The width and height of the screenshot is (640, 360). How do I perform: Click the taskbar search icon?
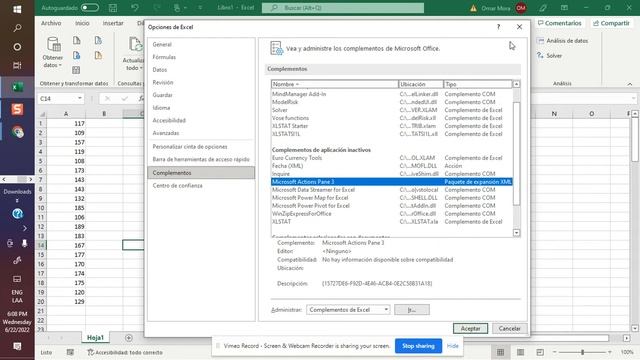click(17, 28)
